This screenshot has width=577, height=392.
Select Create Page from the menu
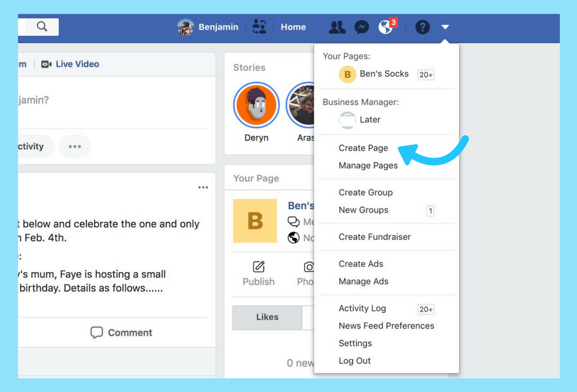363,148
